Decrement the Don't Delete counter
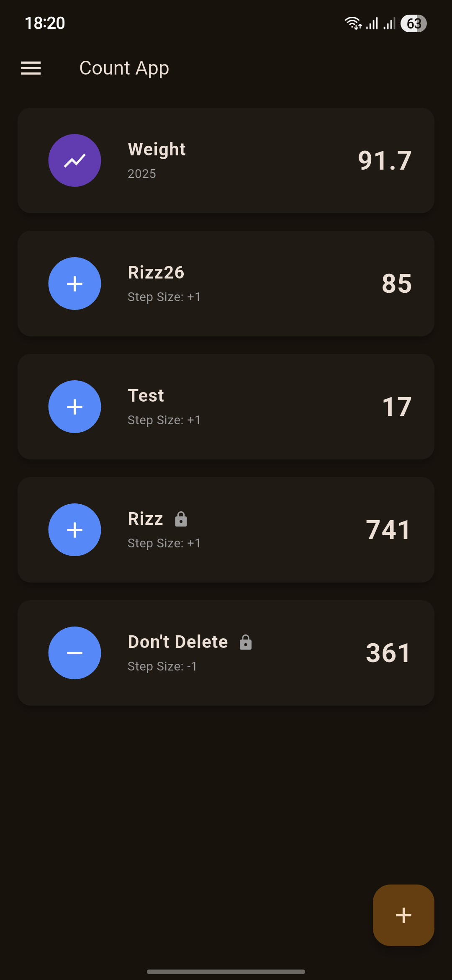This screenshot has height=980, width=452. click(74, 653)
